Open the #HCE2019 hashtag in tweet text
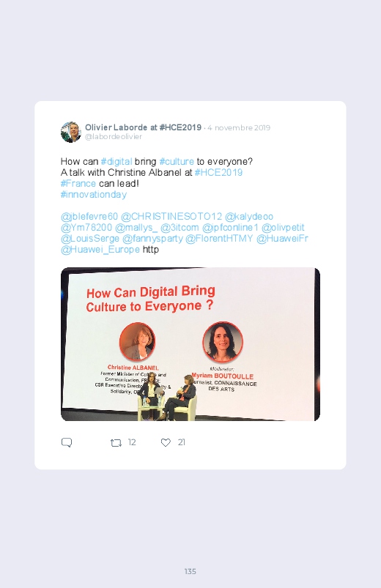381x588 pixels. point(218,172)
